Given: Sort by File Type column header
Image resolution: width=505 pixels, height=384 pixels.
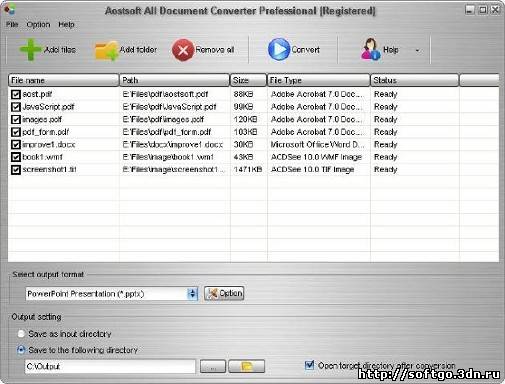Looking at the screenshot, I should pos(318,80).
